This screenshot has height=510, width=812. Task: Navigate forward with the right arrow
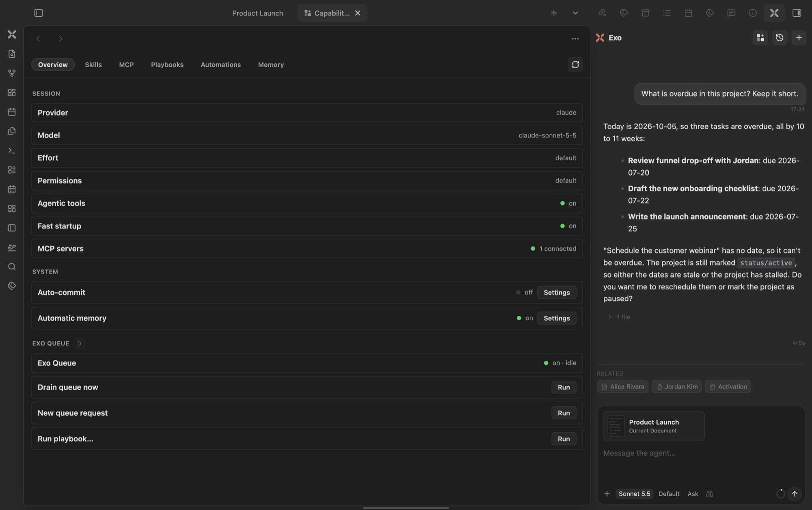(x=60, y=39)
